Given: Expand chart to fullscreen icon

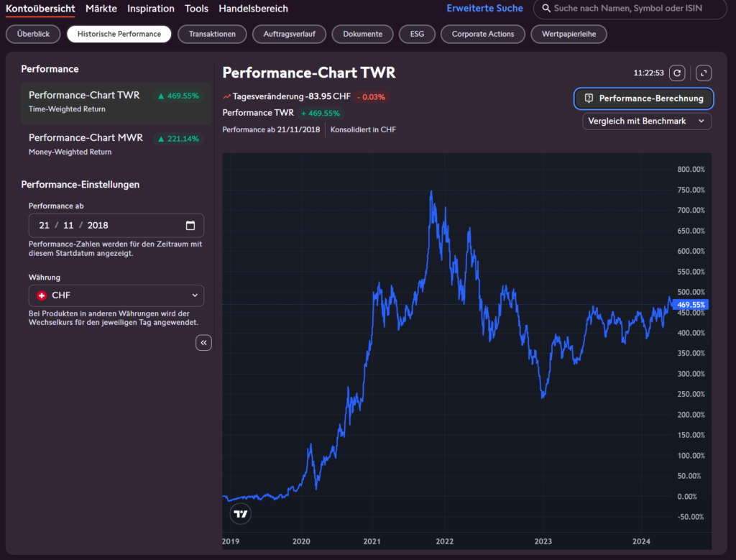Looking at the screenshot, I should pos(703,73).
